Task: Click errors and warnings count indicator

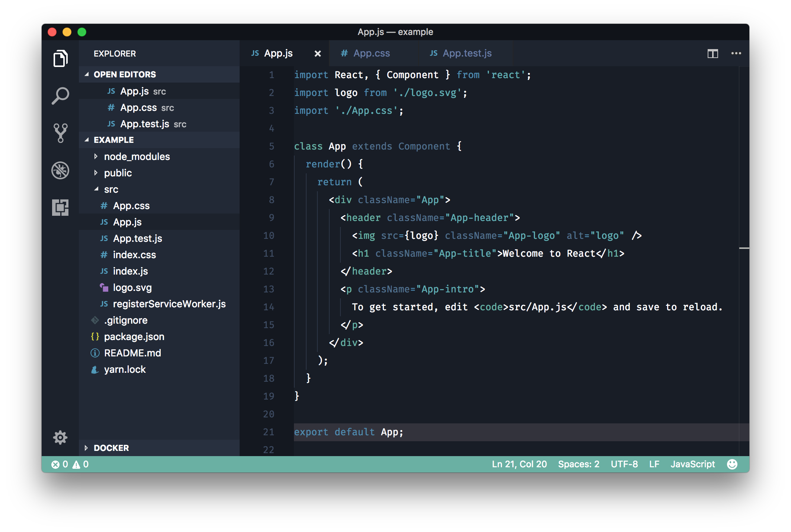Action: (x=70, y=464)
